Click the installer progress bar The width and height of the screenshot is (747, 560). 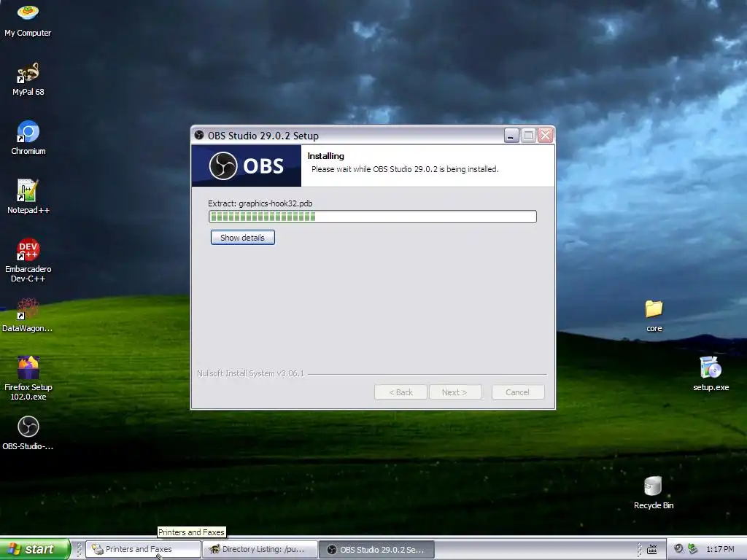pos(373,217)
